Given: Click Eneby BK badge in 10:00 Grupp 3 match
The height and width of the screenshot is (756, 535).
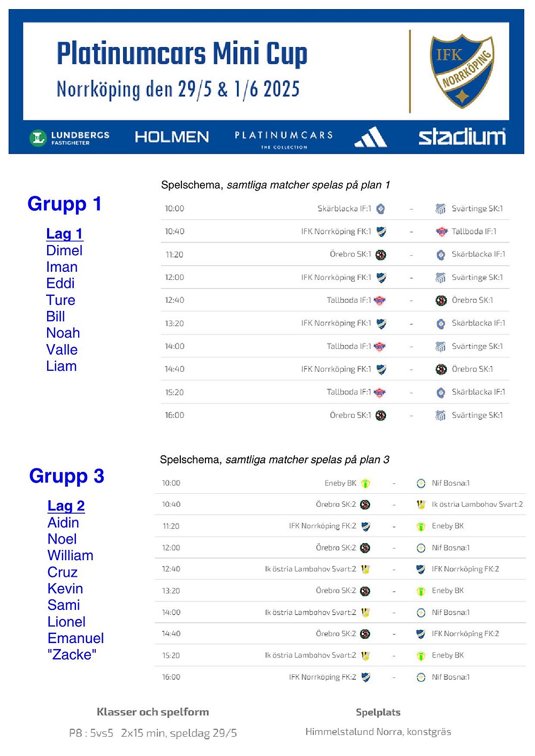Looking at the screenshot, I should pyautogui.click(x=365, y=484).
